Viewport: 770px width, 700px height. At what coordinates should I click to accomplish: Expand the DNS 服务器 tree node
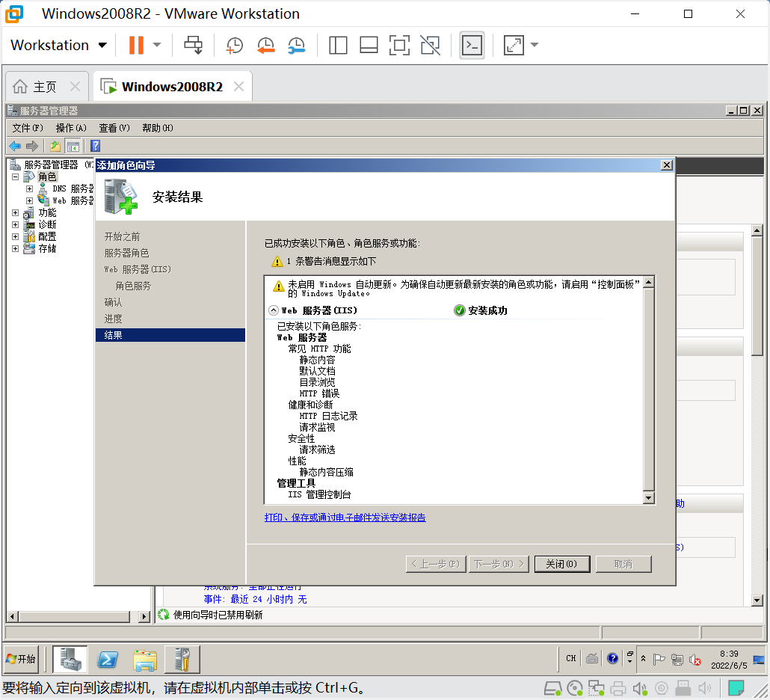click(x=29, y=188)
